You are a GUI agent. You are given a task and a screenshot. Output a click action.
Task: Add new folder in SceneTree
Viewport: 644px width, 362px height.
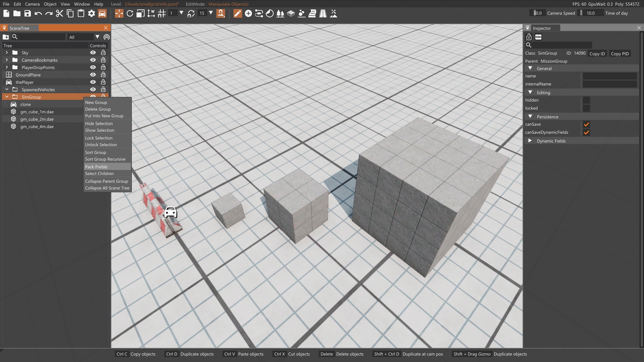(x=6, y=37)
